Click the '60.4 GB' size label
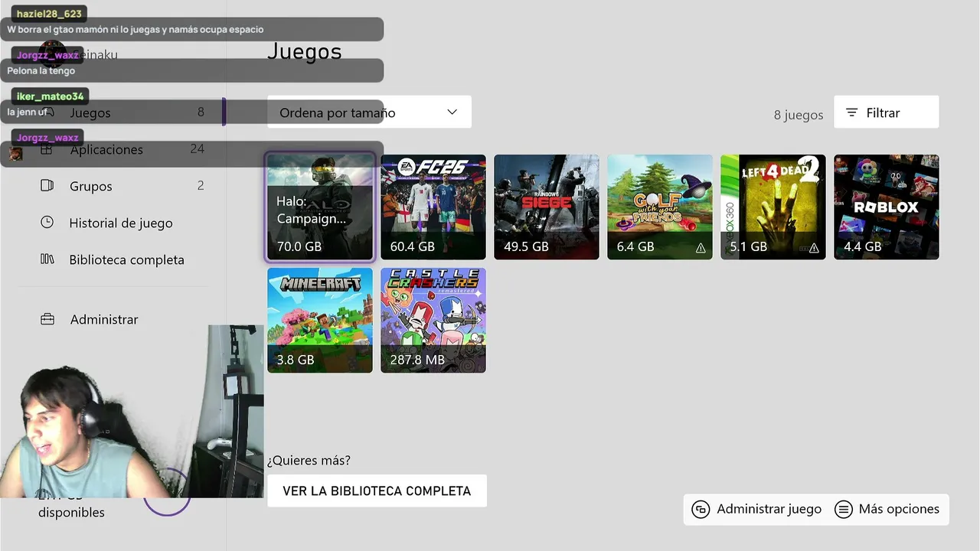Image resolution: width=980 pixels, height=551 pixels. pos(413,246)
